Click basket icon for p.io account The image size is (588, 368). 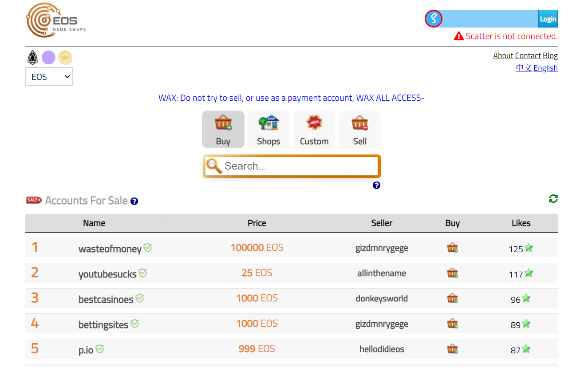point(452,349)
